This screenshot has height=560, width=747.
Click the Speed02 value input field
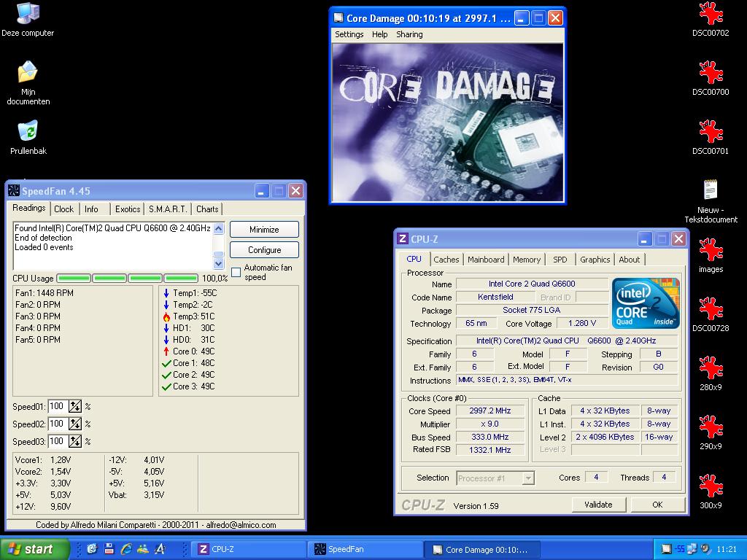tap(58, 424)
